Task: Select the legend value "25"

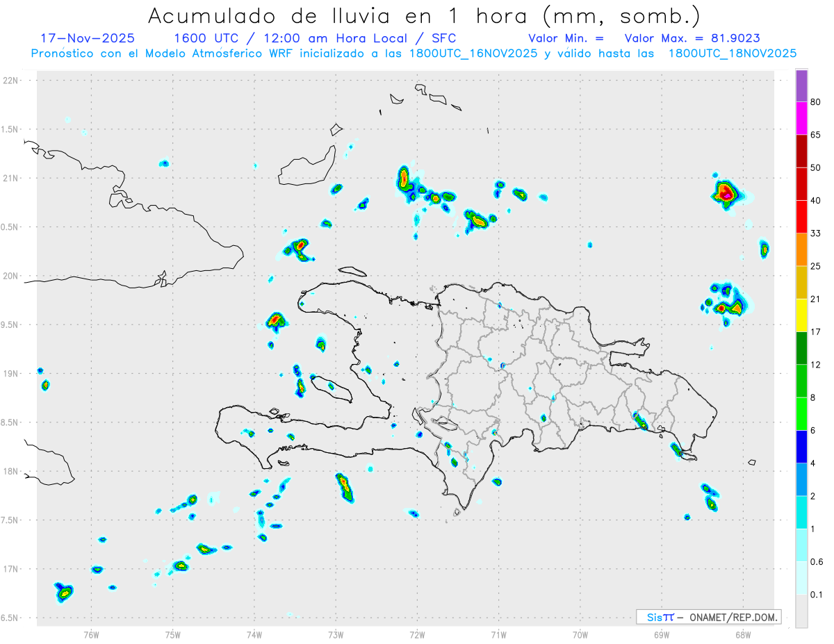Action: (x=816, y=266)
